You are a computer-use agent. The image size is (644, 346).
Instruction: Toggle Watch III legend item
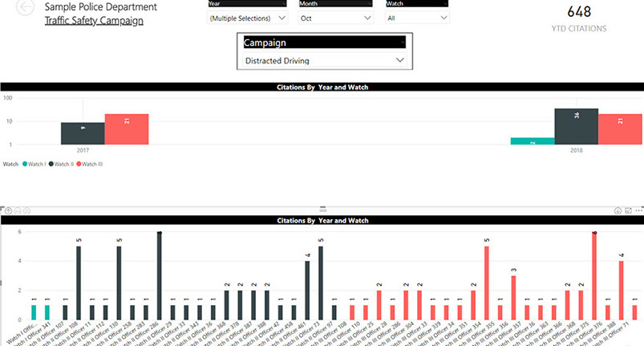pyautogui.click(x=90, y=164)
